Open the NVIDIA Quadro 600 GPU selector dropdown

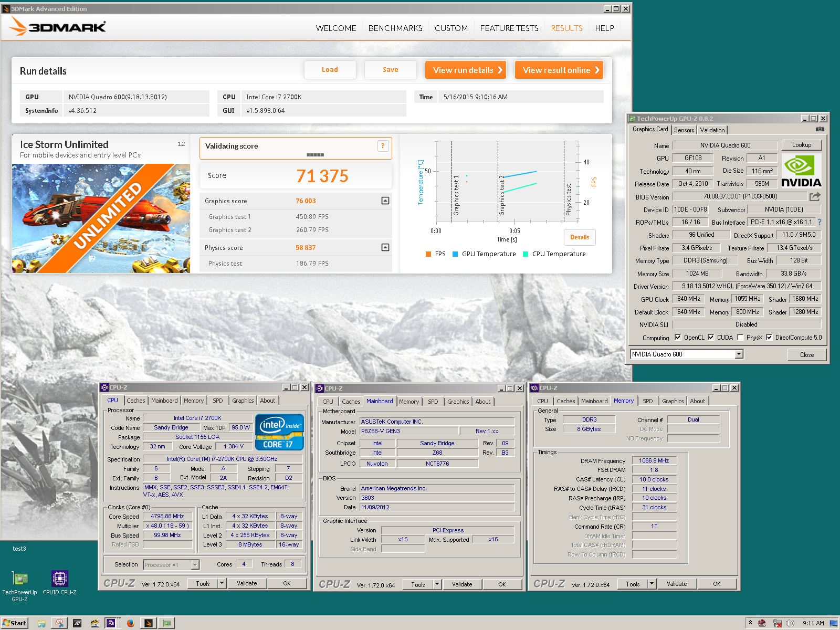(739, 354)
